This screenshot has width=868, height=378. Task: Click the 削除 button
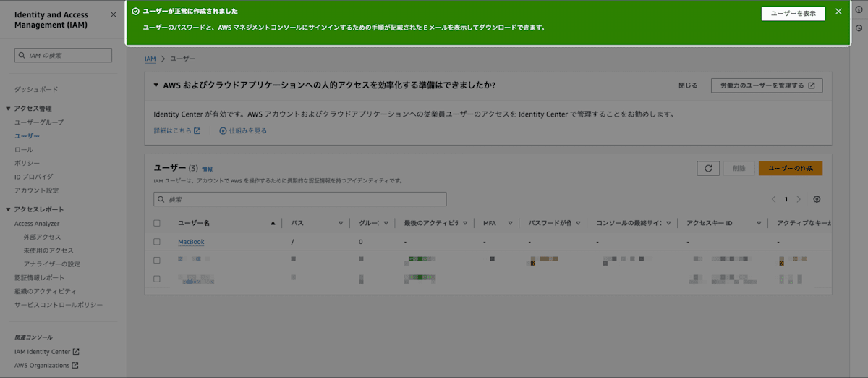point(739,168)
